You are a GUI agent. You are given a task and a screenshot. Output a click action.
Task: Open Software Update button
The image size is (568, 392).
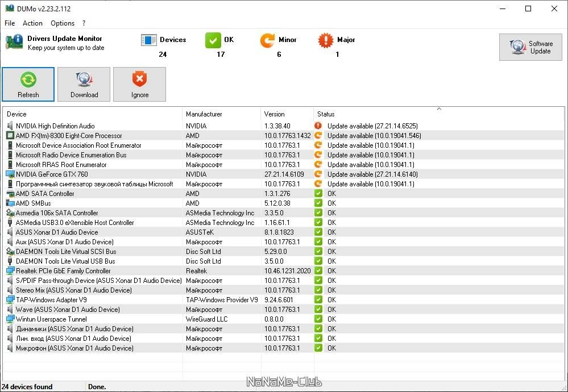pos(530,47)
